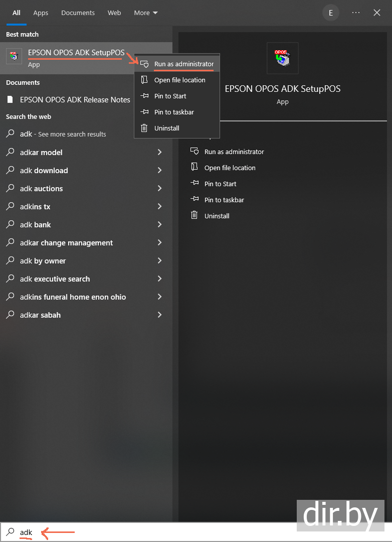
Task: Switch to the Apps tab
Action: pos(41,13)
